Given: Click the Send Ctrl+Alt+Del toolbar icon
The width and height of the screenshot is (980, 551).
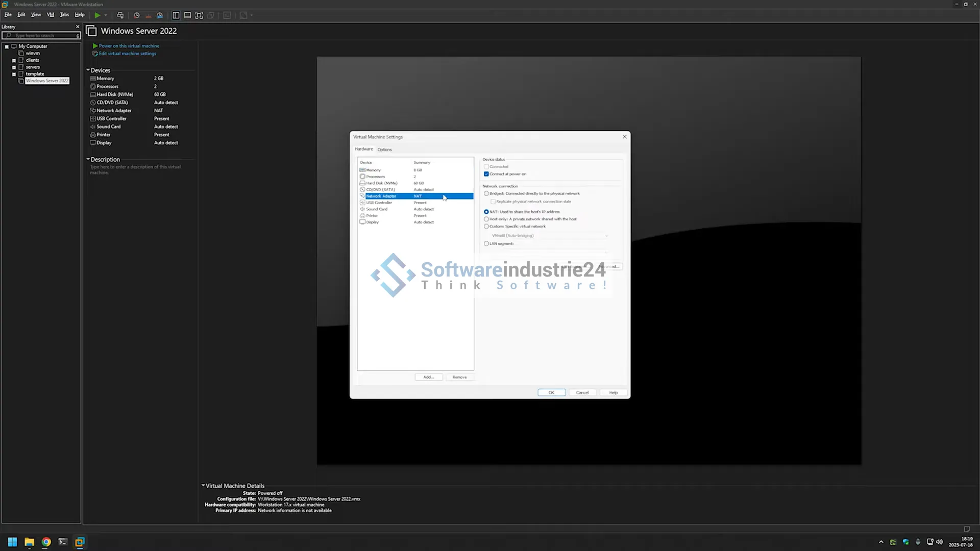Looking at the screenshot, I should pos(120,15).
